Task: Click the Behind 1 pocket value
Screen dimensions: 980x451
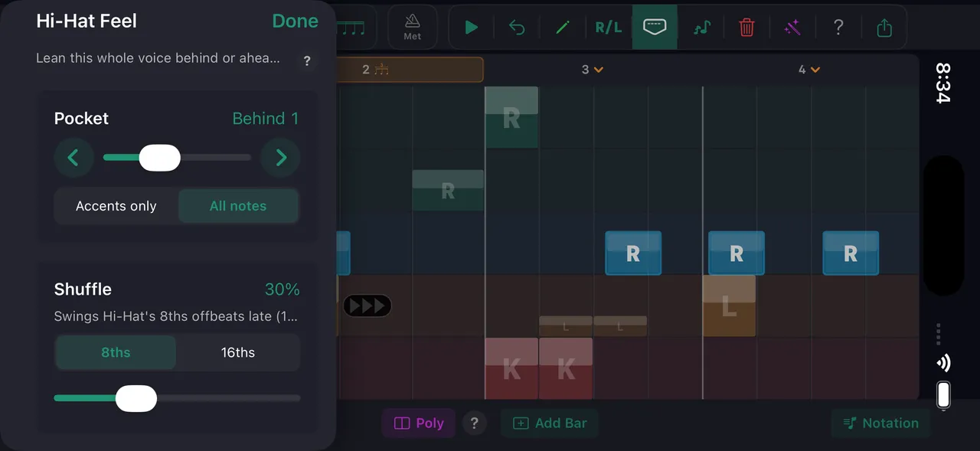Action: tap(266, 119)
